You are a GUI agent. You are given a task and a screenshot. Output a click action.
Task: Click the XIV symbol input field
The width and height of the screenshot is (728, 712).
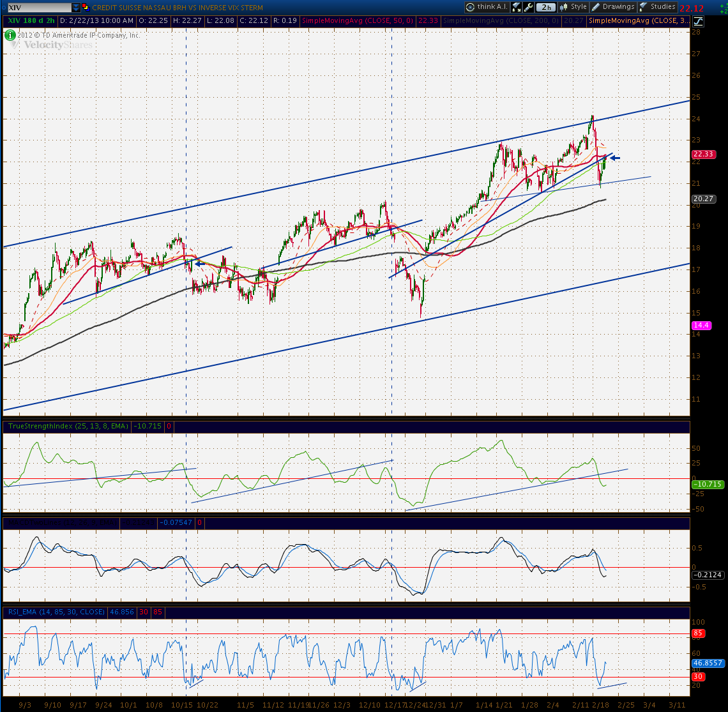pos(39,8)
